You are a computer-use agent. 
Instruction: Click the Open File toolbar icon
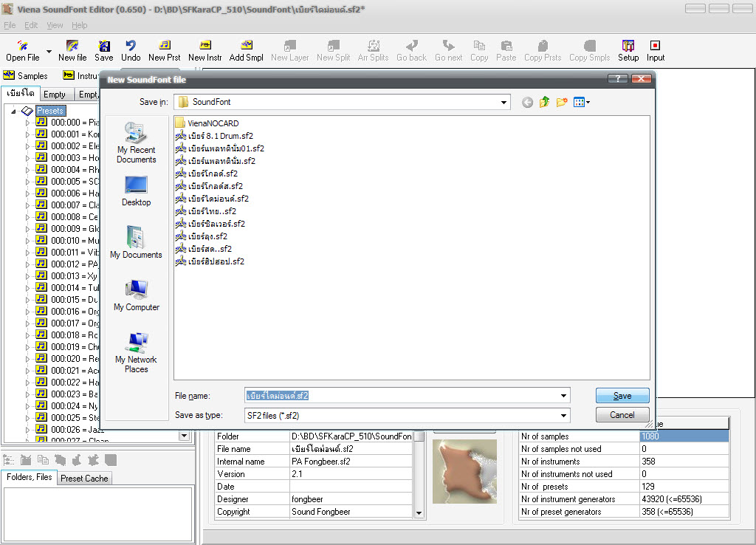[x=22, y=51]
